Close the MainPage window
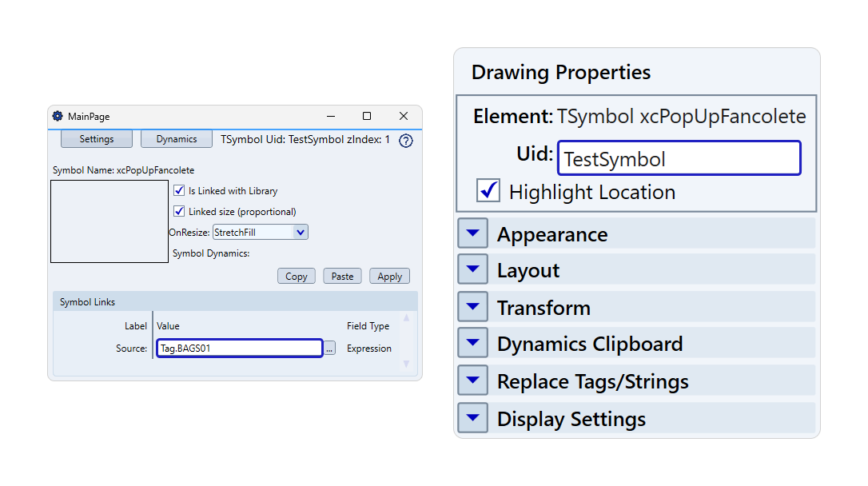 point(404,117)
